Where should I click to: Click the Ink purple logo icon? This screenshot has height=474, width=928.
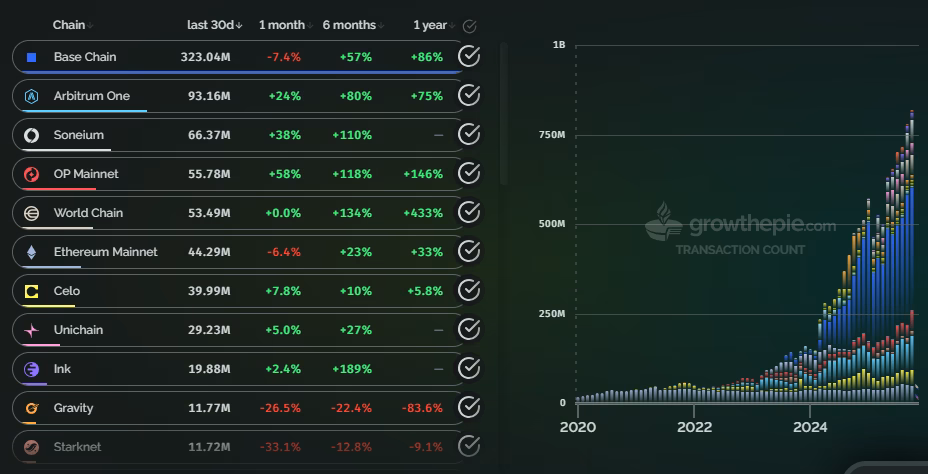tap(31, 370)
